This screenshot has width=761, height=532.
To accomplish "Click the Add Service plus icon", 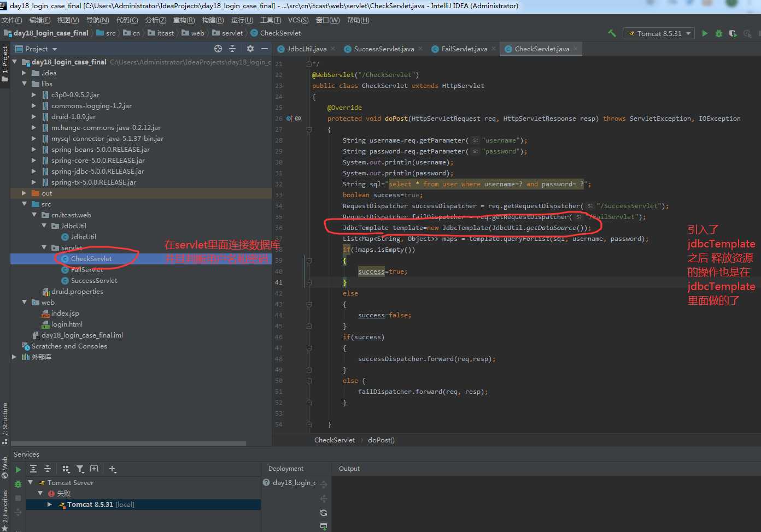I will 113,469.
